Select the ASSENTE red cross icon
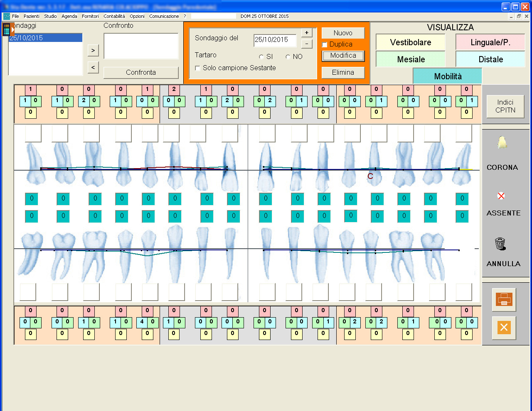 pos(501,196)
